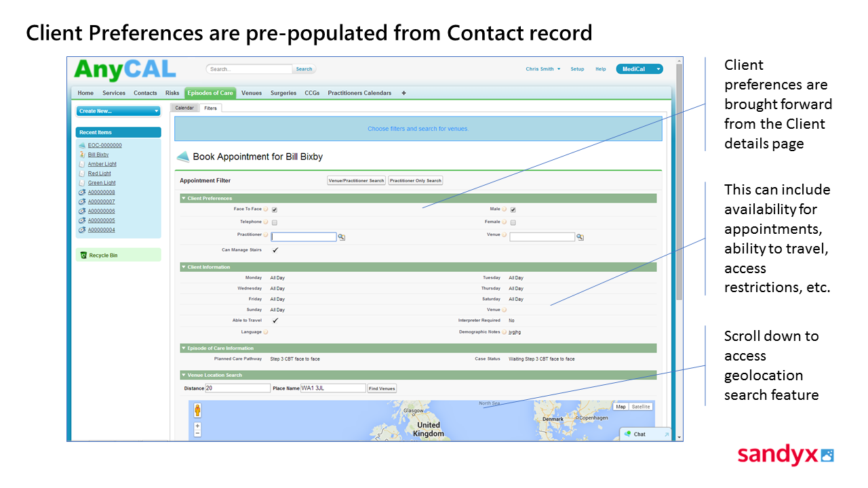This screenshot has height=488, width=868.
Task: Click the icon beside A00000008
Action: click(82, 192)
